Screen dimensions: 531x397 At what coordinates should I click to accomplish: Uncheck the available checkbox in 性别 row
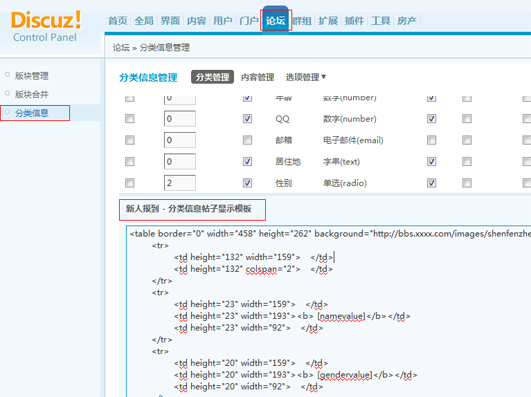(248, 183)
